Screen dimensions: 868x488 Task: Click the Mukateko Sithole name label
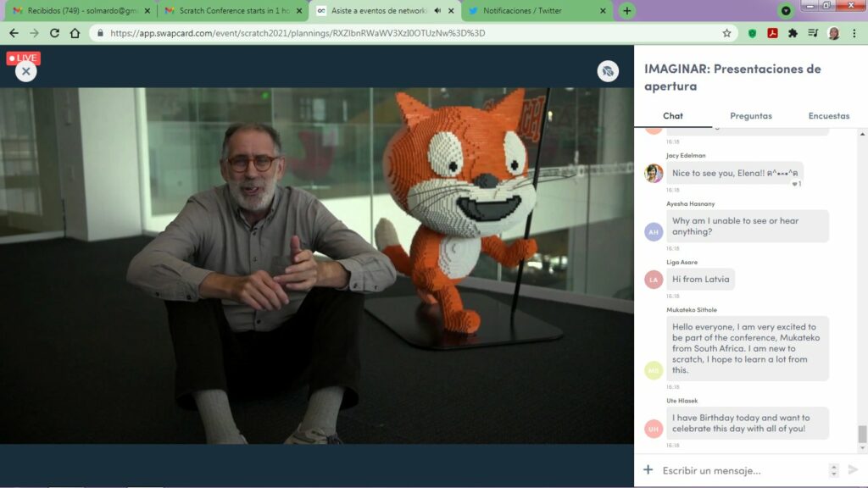pyautogui.click(x=692, y=310)
